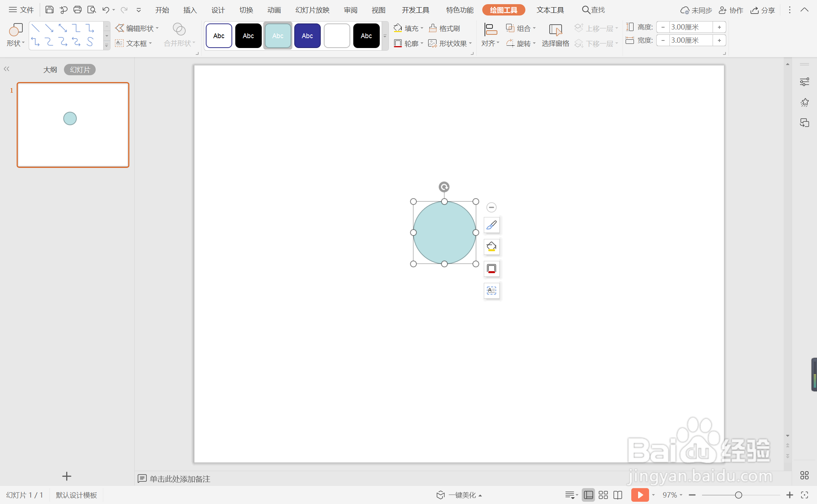Click 单击此处添加备注 notes area
Image resolution: width=817 pixels, height=504 pixels.
[180, 479]
